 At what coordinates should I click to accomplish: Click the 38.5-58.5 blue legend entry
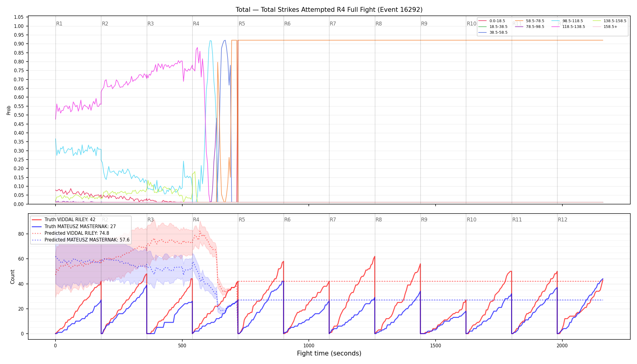493,32
